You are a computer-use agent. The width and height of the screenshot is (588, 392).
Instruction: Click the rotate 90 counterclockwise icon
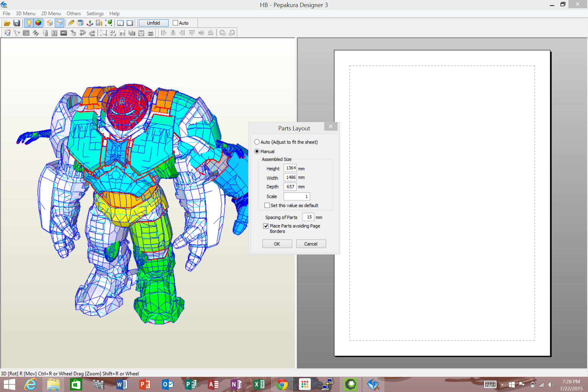pyautogui.click(x=223, y=33)
